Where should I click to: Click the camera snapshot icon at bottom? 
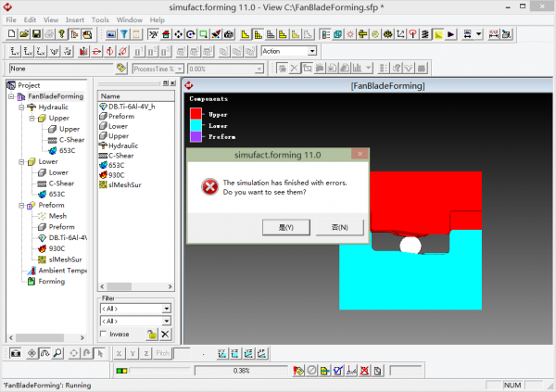(x=15, y=353)
